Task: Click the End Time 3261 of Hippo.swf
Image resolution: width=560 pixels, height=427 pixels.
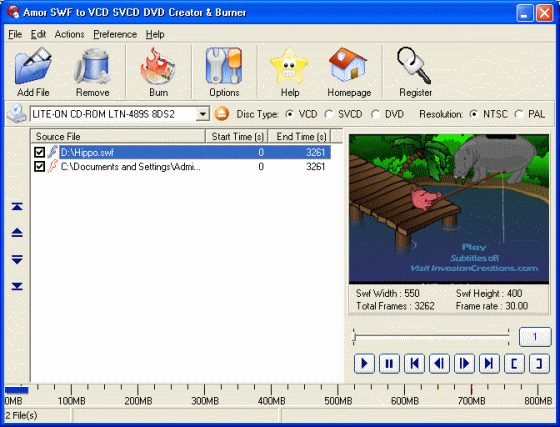Action: [315, 152]
